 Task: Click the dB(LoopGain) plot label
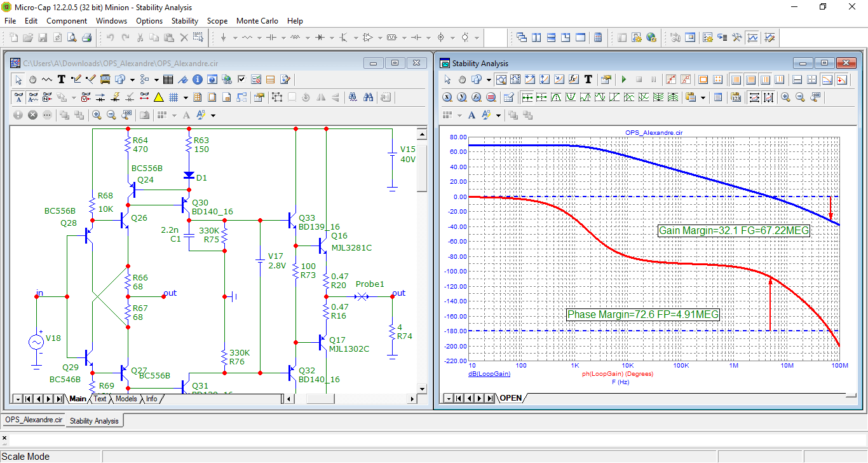pyautogui.click(x=489, y=374)
